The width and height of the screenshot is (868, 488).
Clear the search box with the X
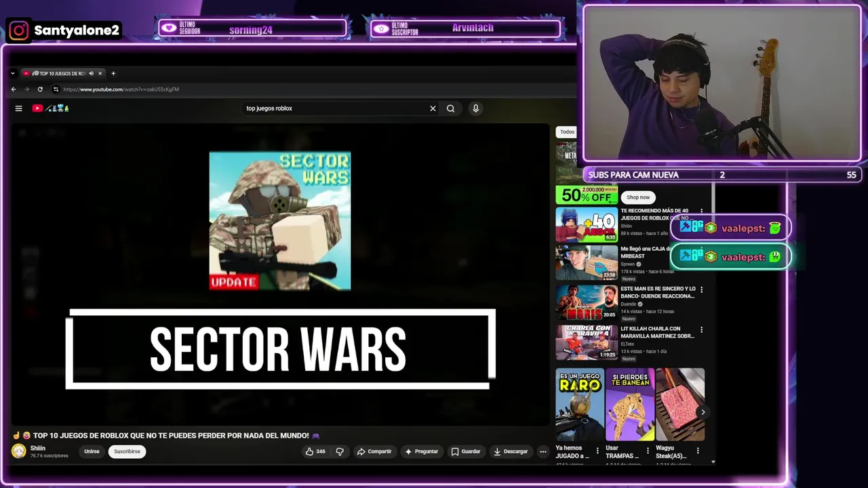click(x=433, y=108)
